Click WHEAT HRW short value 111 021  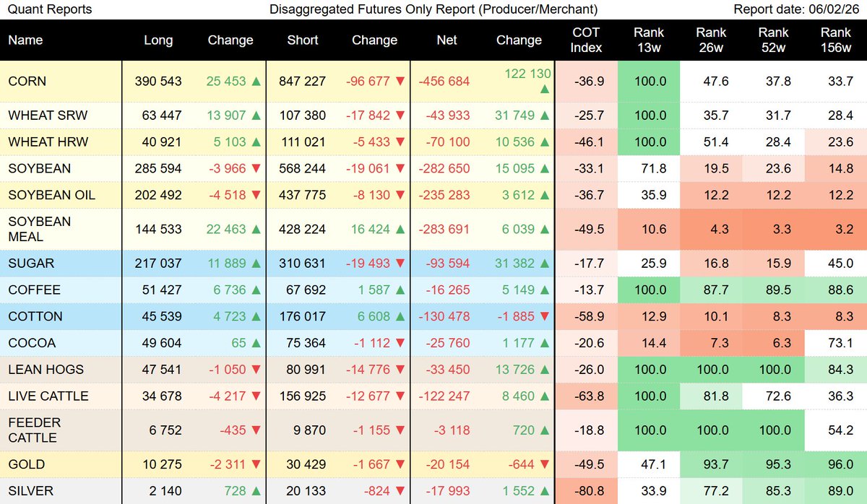click(303, 142)
